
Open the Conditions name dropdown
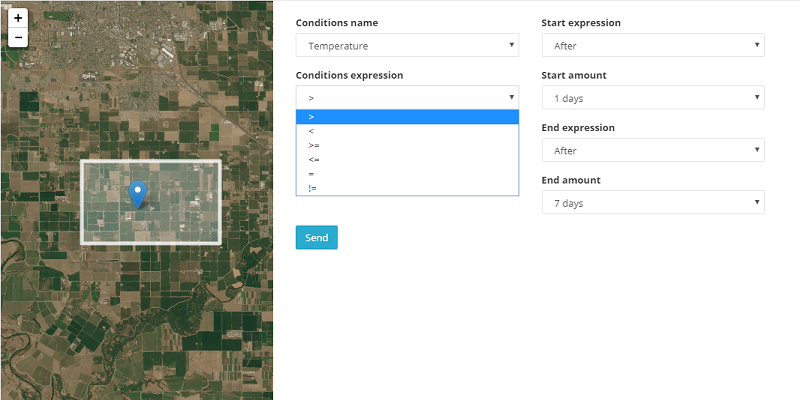(407, 46)
